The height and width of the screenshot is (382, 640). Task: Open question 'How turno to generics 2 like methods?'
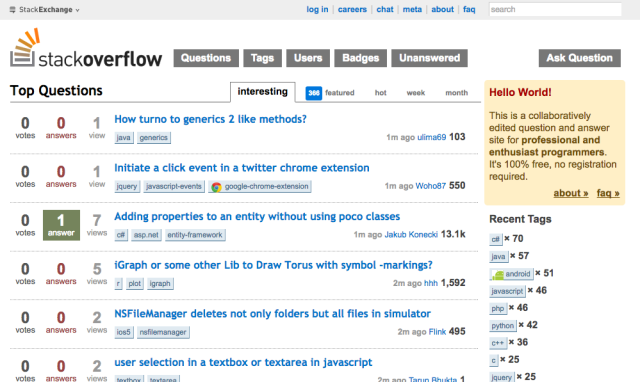[x=210, y=119]
